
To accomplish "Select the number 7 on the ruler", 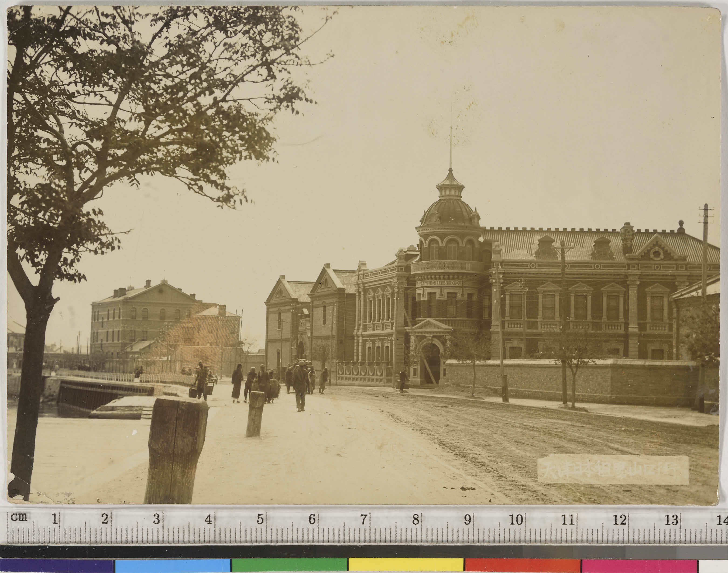I will [x=363, y=519].
